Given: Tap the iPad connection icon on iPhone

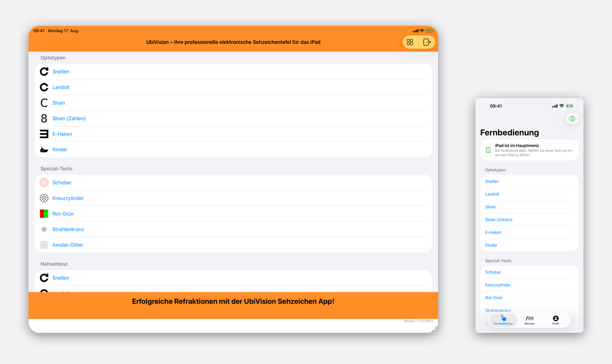Looking at the screenshot, I should click(x=572, y=119).
